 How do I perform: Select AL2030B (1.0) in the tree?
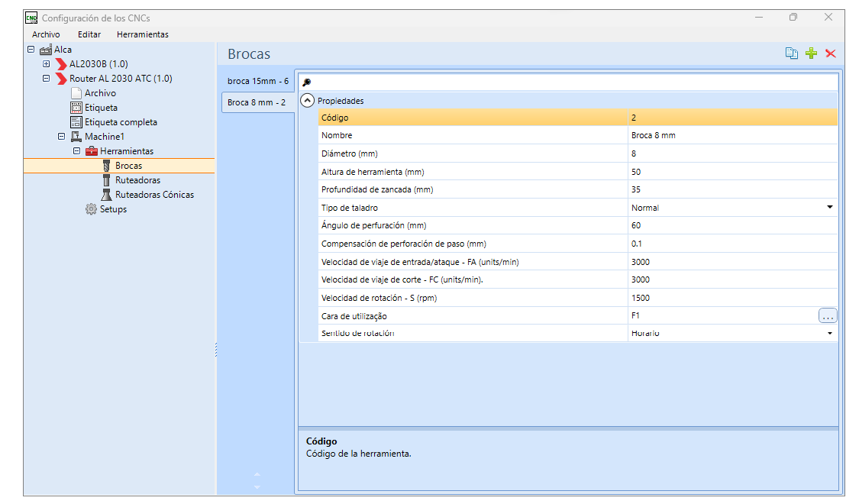[98, 64]
